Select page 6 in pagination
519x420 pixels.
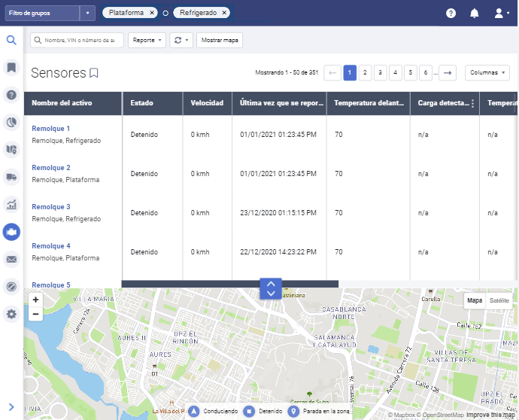[426, 72]
